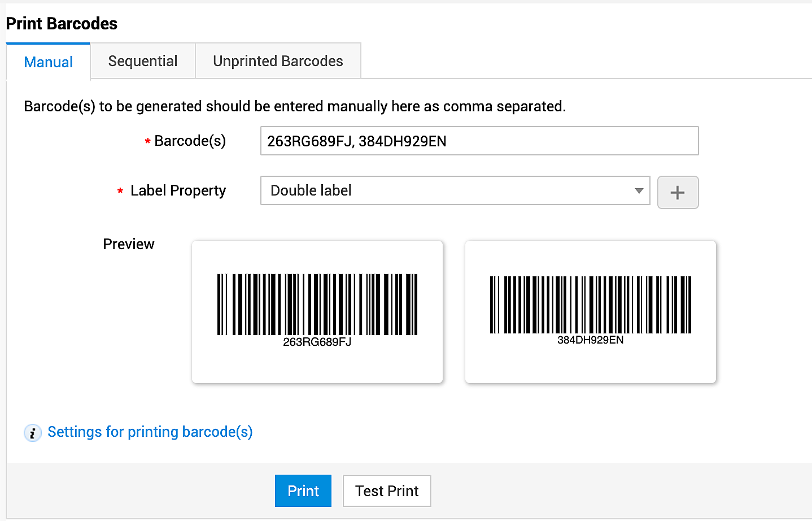Click the Print Barcodes page heading
The width and height of the screenshot is (812, 521).
click(62, 24)
